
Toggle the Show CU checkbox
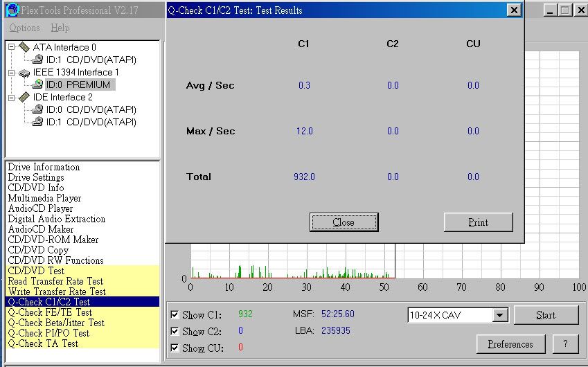(175, 348)
